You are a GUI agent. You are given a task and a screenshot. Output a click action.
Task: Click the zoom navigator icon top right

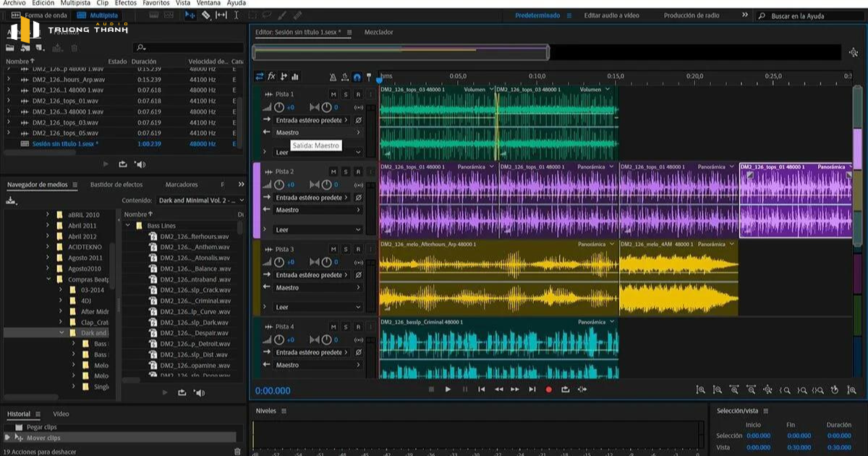[854, 52]
